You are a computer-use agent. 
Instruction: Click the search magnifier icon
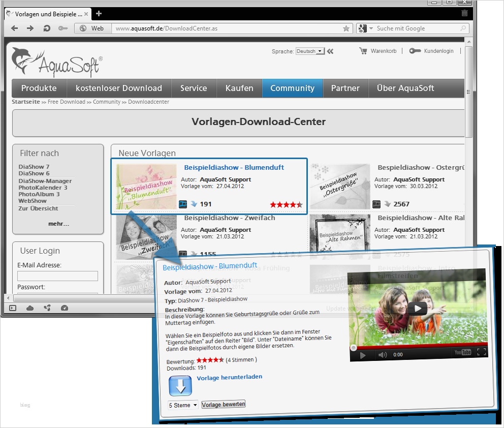(463, 28)
